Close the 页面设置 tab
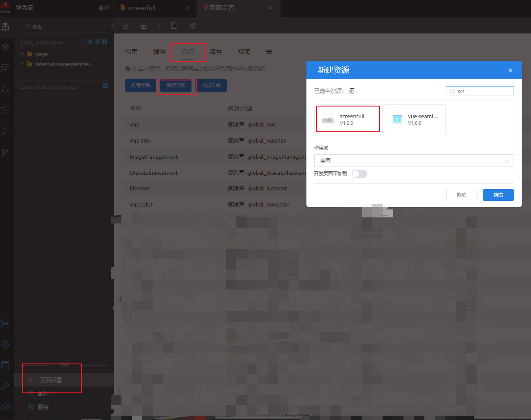 pos(271,8)
